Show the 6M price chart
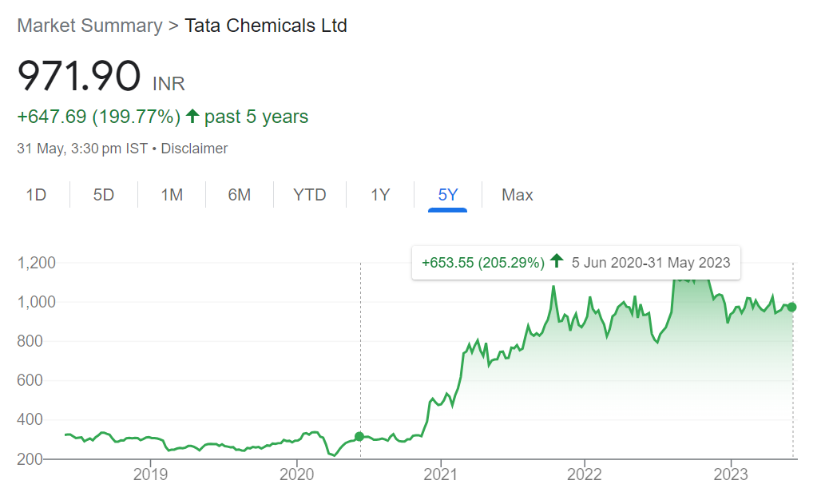 point(240,195)
